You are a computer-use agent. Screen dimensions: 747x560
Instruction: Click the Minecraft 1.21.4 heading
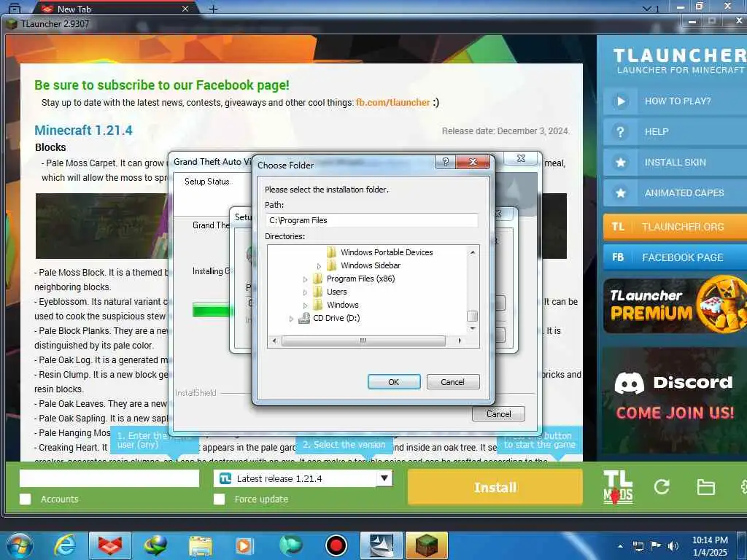pos(83,131)
